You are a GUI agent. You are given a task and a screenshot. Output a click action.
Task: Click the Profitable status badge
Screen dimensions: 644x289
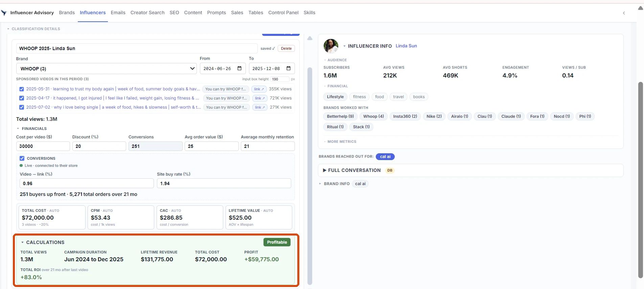coord(277,242)
